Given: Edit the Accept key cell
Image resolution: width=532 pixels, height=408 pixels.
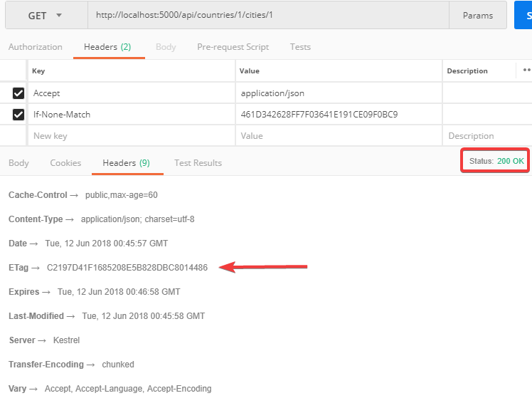Looking at the screenshot, I should [x=132, y=93].
